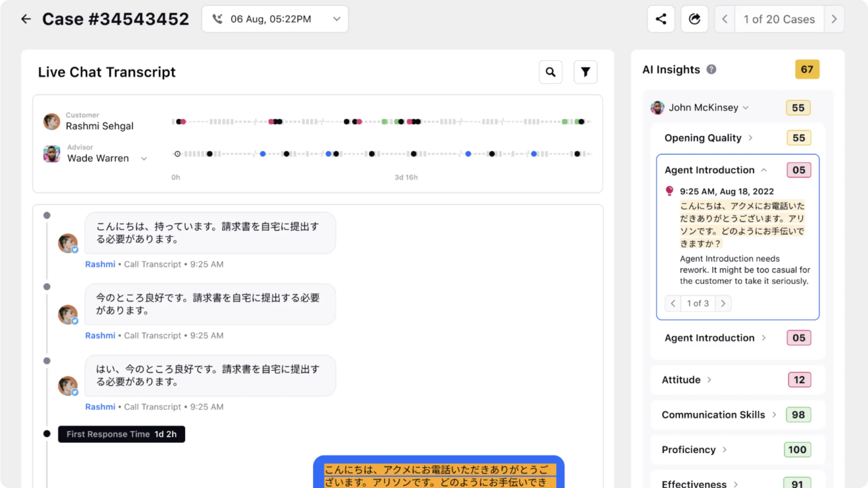Click Rashmi name link under first message
This screenshot has width=868, height=488.
(x=100, y=264)
